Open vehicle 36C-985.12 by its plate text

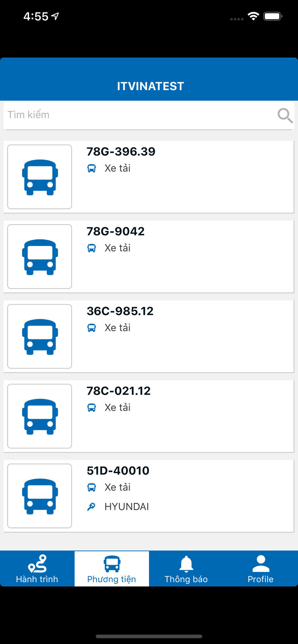120,311
